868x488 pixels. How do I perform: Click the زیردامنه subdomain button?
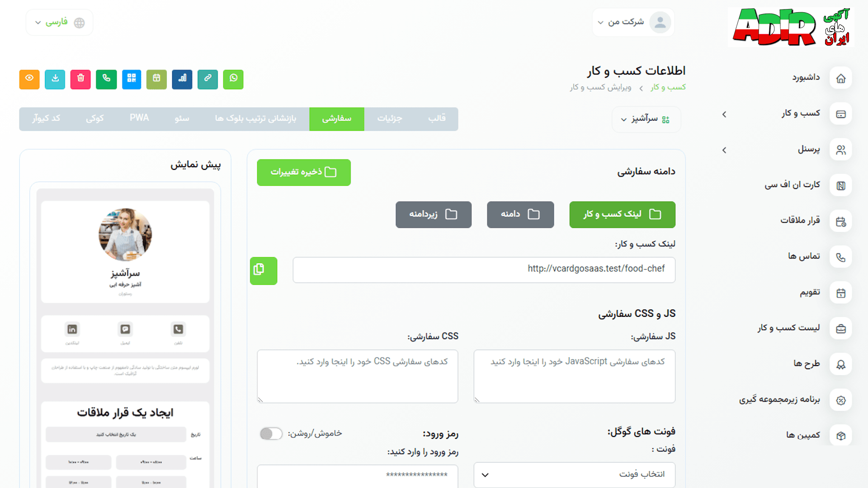click(x=433, y=214)
